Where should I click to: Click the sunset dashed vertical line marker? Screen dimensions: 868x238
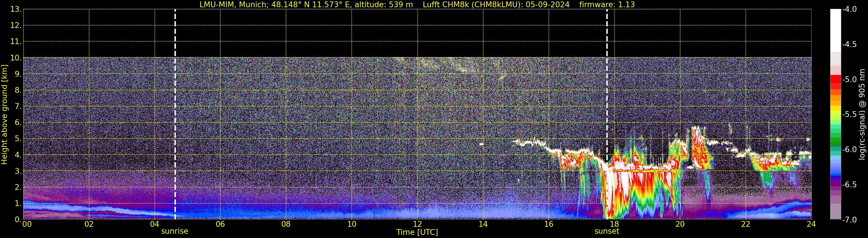click(607, 114)
